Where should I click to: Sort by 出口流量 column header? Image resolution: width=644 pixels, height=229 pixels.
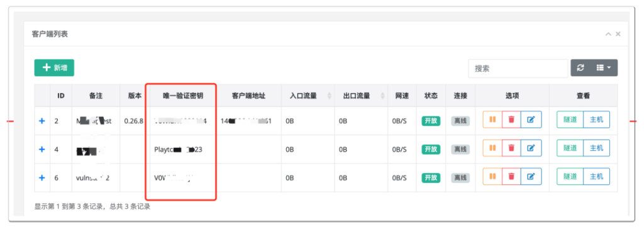coord(361,96)
